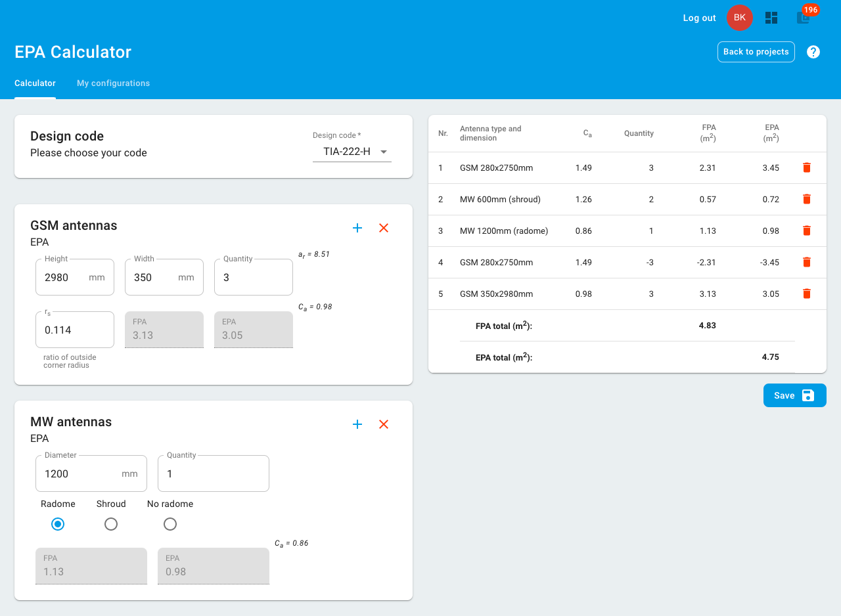Click the BK user avatar
841x616 pixels.
click(x=740, y=18)
